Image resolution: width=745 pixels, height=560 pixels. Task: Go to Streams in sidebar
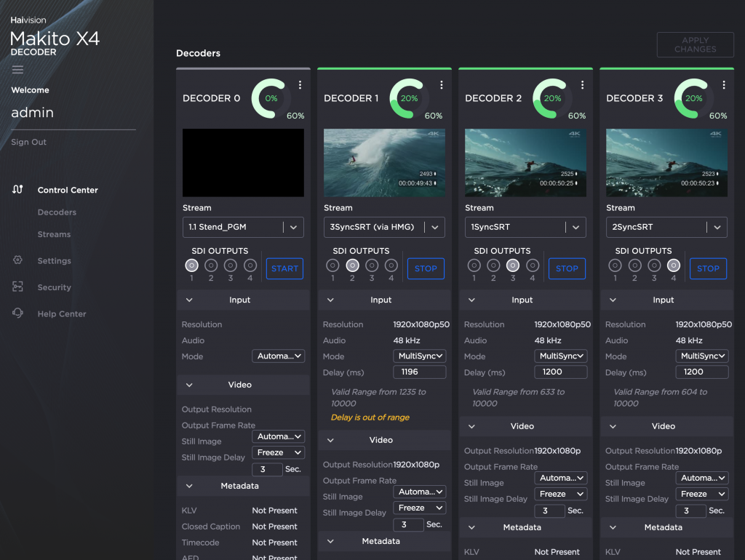[x=54, y=234]
